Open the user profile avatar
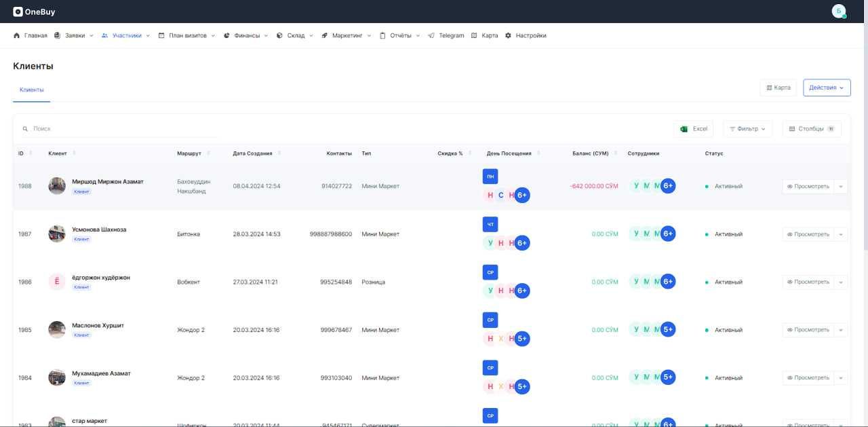 pyautogui.click(x=839, y=11)
